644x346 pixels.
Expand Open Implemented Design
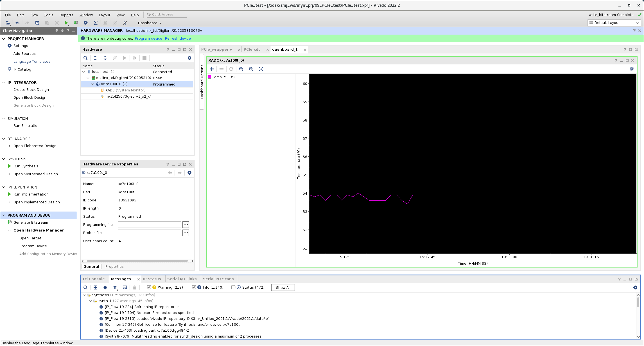(10, 202)
